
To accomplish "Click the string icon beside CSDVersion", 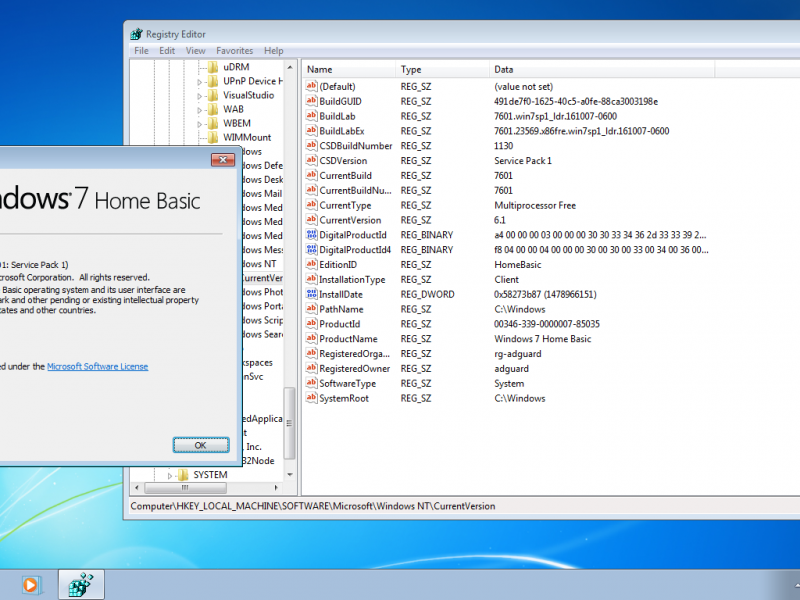I will click(x=311, y=160).
